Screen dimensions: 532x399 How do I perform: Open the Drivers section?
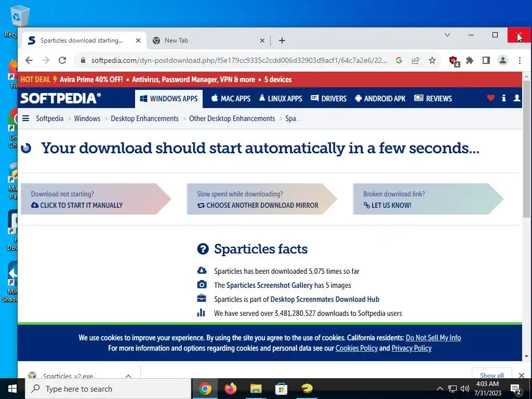pos(329,99)
